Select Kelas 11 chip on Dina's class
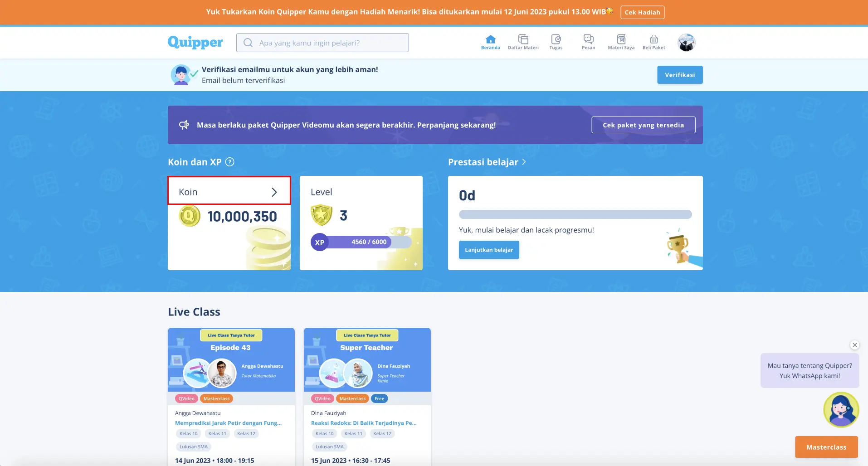 click(353, 434)
